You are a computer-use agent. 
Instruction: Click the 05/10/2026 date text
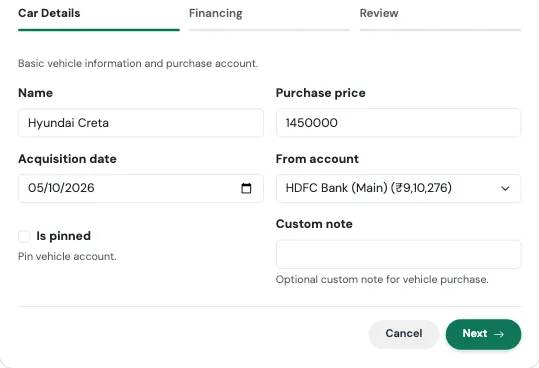pyautogui.click(x=61, y=188)
